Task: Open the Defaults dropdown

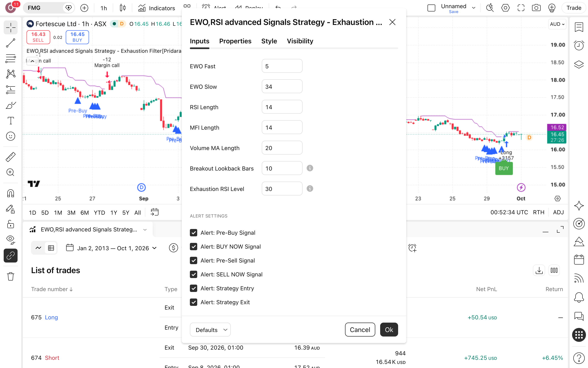Action: (x=210, y=330)
